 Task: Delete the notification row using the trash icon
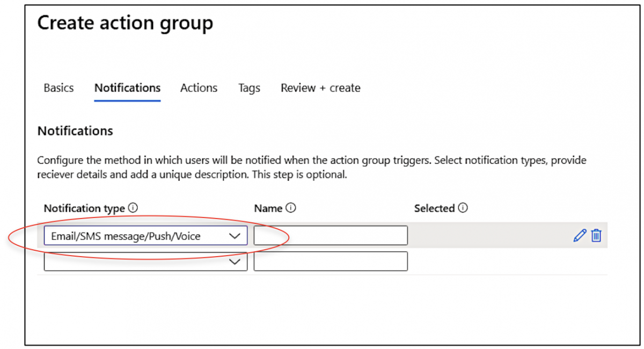[x=596, y=235]
